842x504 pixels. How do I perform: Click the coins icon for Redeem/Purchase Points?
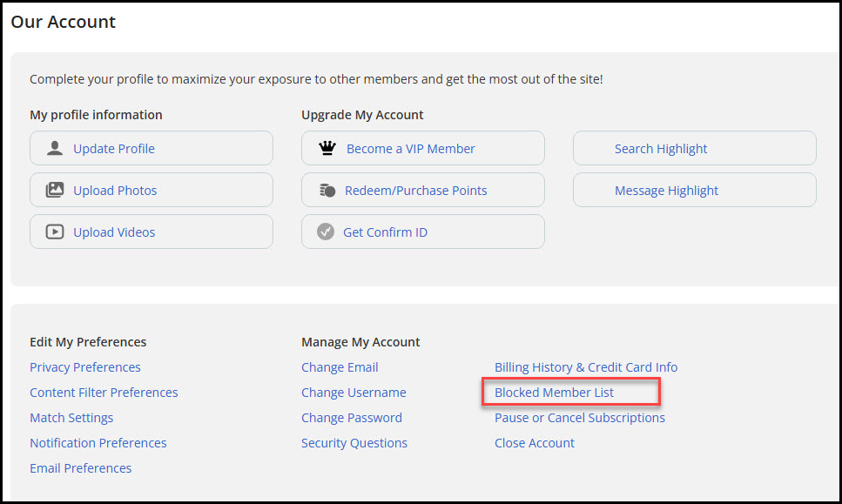[x=327, y=190]
